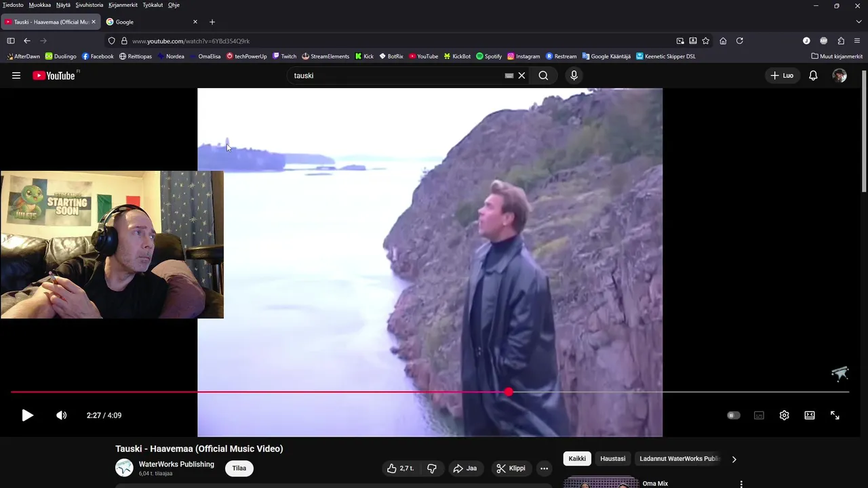Clear the search field with the X icon
The height and width of the screenshot is (488, 868).
click(521, 76)
